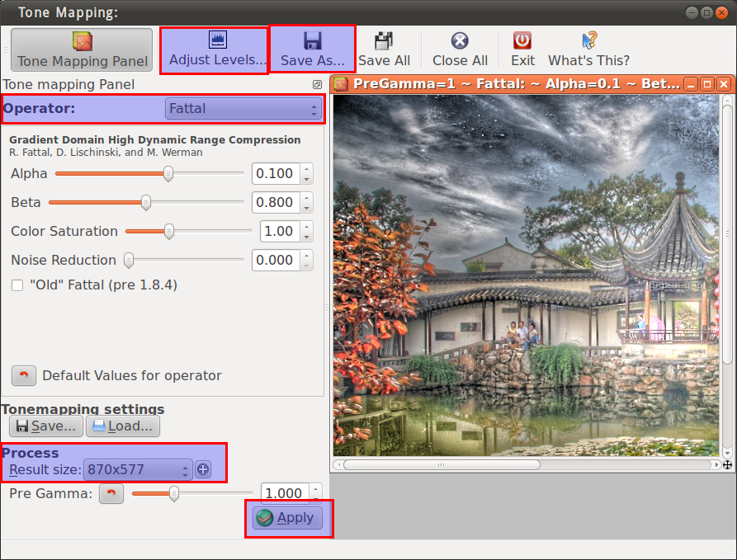Maximize the Tone Mapping main window
Image resolution: width=737 pixels, height=560 pixels.
click(706, 12)
